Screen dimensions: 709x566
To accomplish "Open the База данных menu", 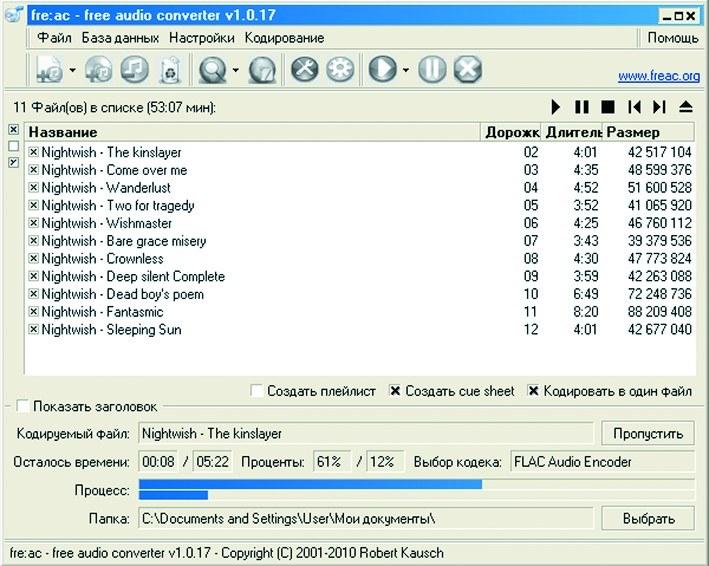I will 120,38.
